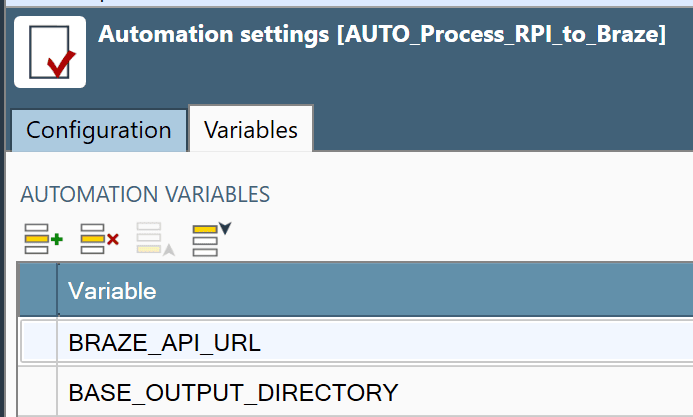Image resolution: width=693 pixels, height=417 pixels.
Task: Click row selector left of BASE_OUTPUT_DIRECTORY
Action: (x=38, y=391)
